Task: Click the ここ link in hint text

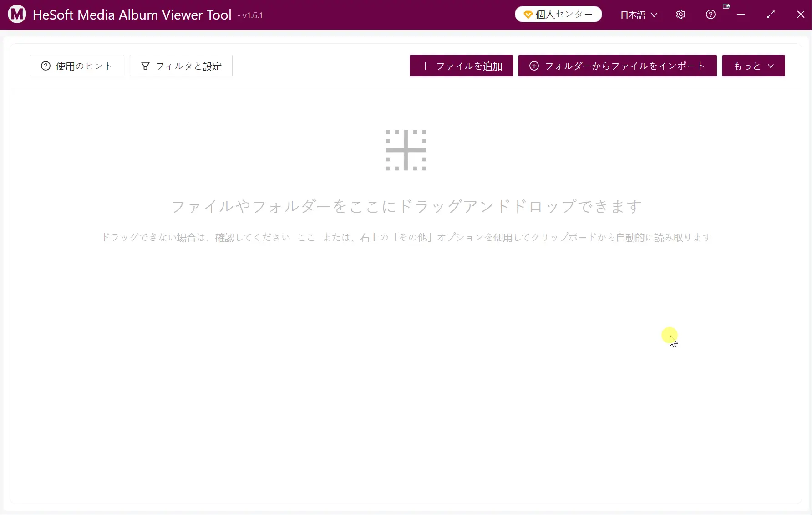Action: click(306, 237)
